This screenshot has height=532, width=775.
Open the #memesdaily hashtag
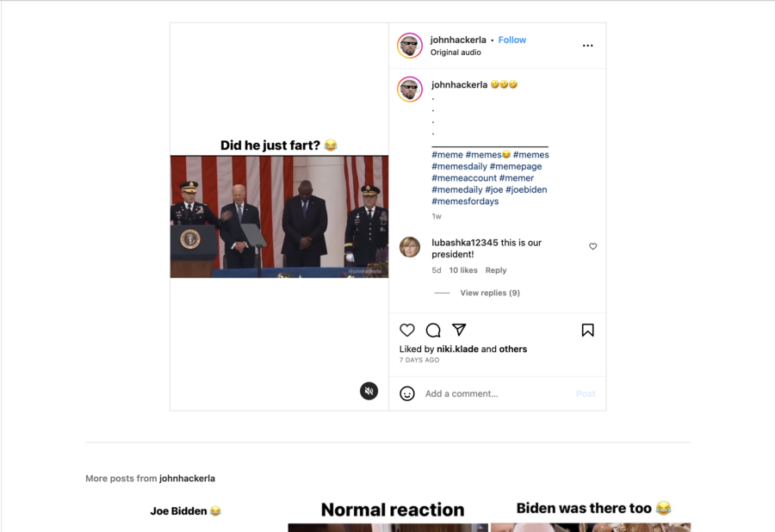point(459,166)
